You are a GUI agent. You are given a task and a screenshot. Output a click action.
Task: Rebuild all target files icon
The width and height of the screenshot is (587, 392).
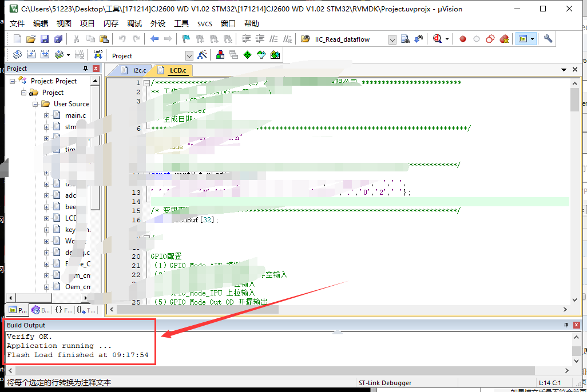click(45, 55)
